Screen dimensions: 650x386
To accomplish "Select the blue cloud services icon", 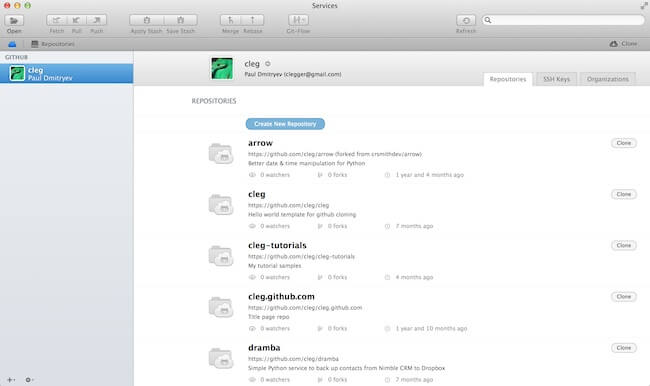I will point(12,44).
